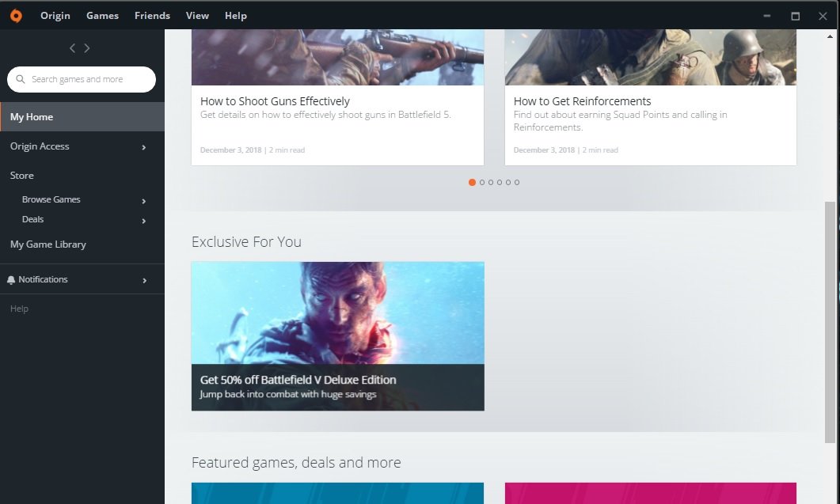This screenshot has height=504, width=840.
Task: Click the vertical scrollbar thumb
Action: coord(830,323)
